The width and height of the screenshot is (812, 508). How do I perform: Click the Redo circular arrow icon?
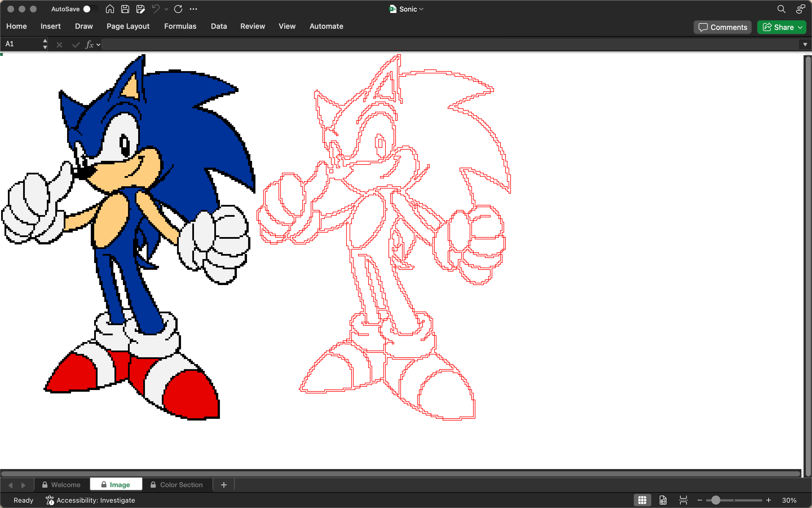point(178,9)
